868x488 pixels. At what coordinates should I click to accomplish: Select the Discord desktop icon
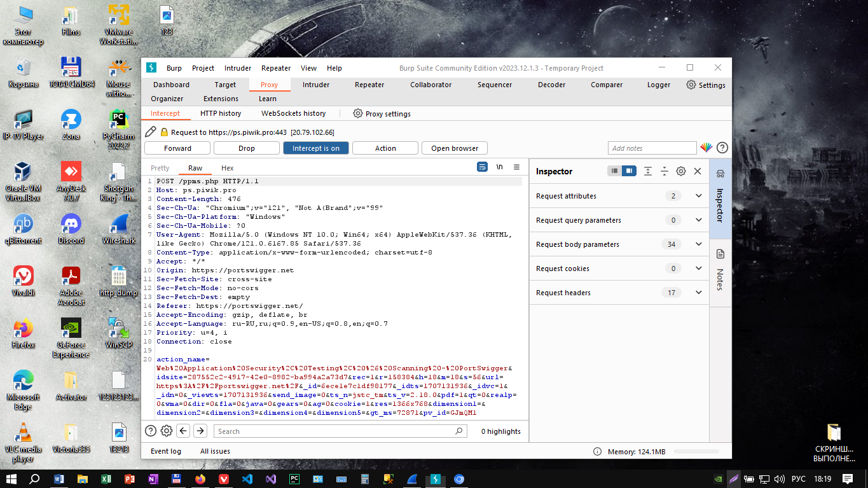click(x=71, y=230)
